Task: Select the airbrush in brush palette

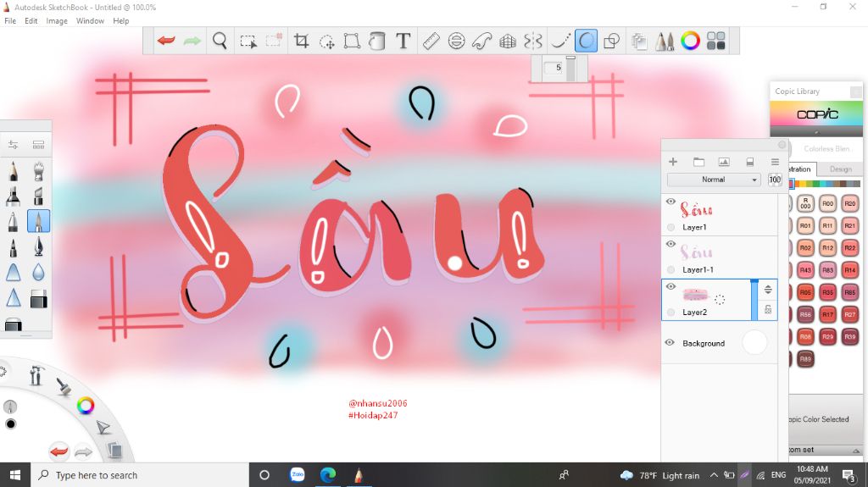Action: coord(38,171)
